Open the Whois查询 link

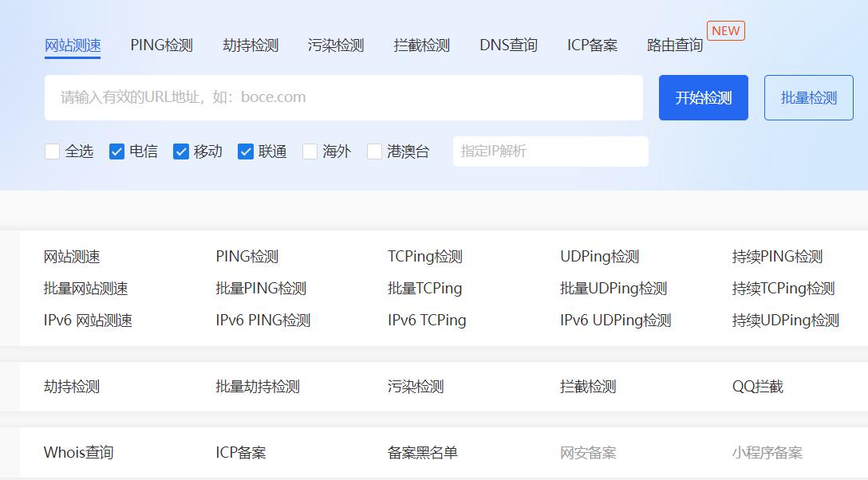[x=78, y=453]
